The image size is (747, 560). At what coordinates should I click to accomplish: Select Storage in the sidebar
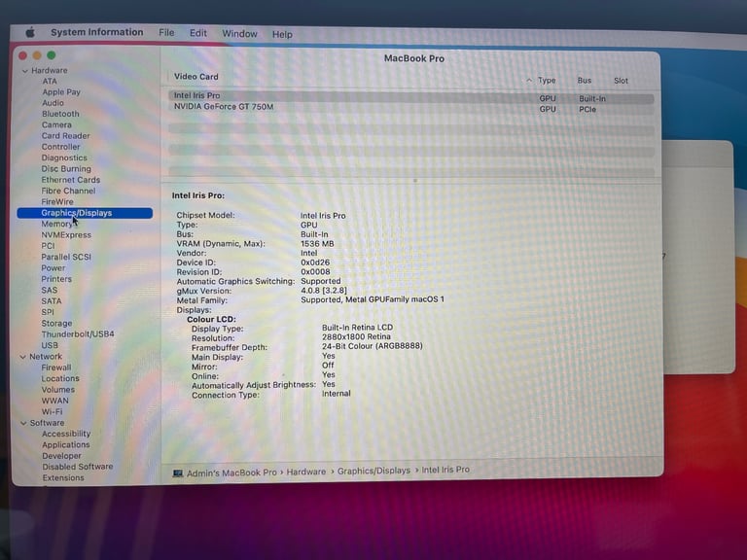click(56, 324)
